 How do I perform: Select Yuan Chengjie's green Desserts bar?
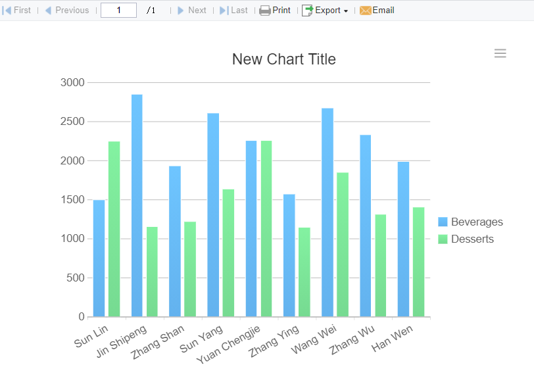click(x=266, y=229)
